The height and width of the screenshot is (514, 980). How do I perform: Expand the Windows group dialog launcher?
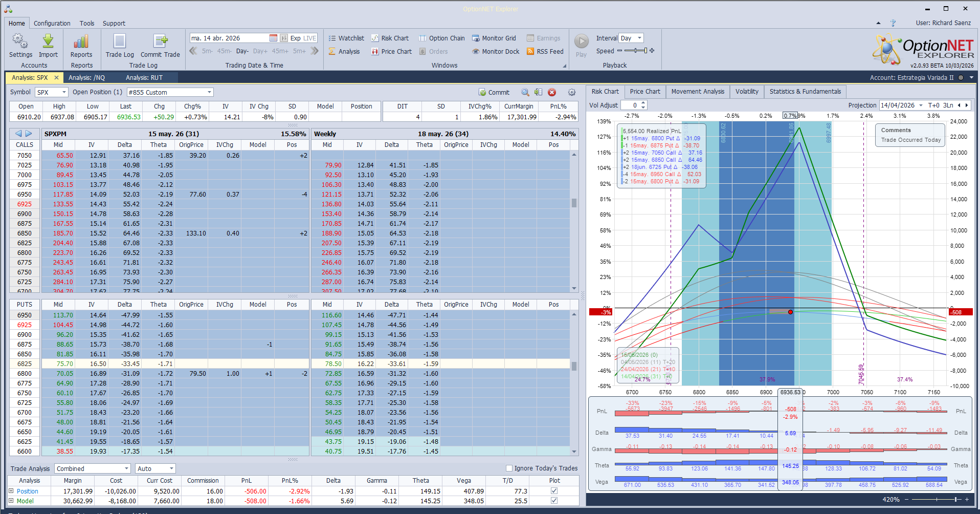coord(565,66)
